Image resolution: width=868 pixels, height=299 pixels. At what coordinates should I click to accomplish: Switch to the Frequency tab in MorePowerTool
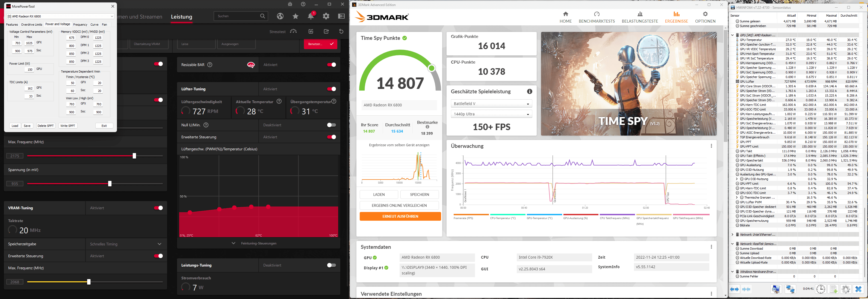click(80, 25)
